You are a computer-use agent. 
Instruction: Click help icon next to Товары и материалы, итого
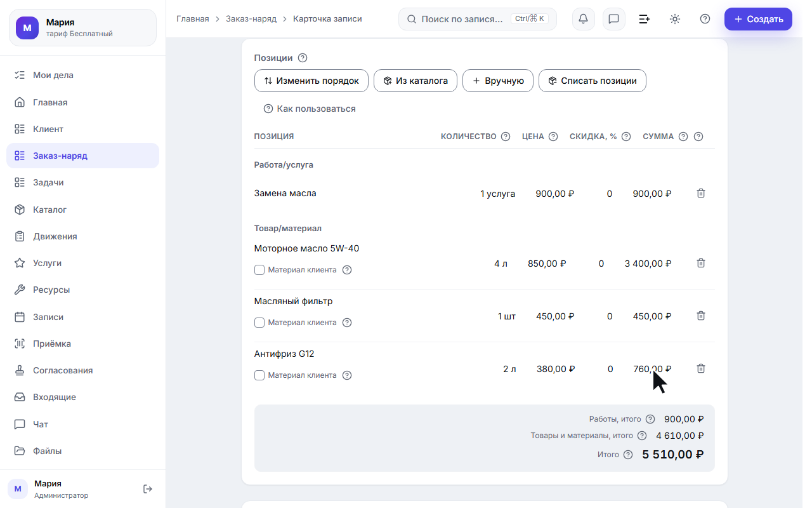click(642, 436)
